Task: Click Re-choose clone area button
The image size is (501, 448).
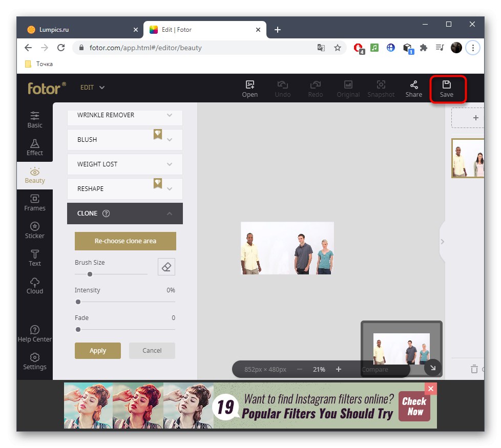Action: [125, 241]
